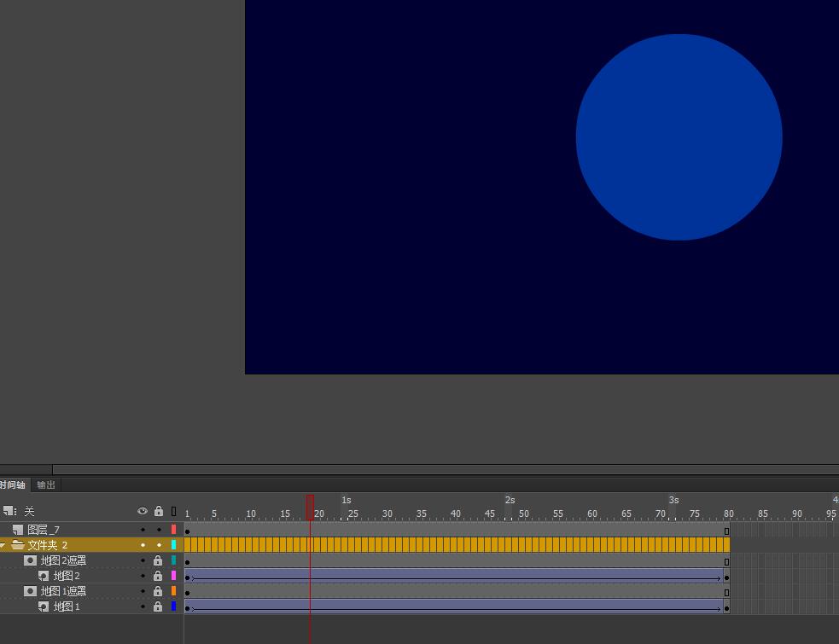
Task: Unlock the 地图1 layer
Action: coord(158,606)
